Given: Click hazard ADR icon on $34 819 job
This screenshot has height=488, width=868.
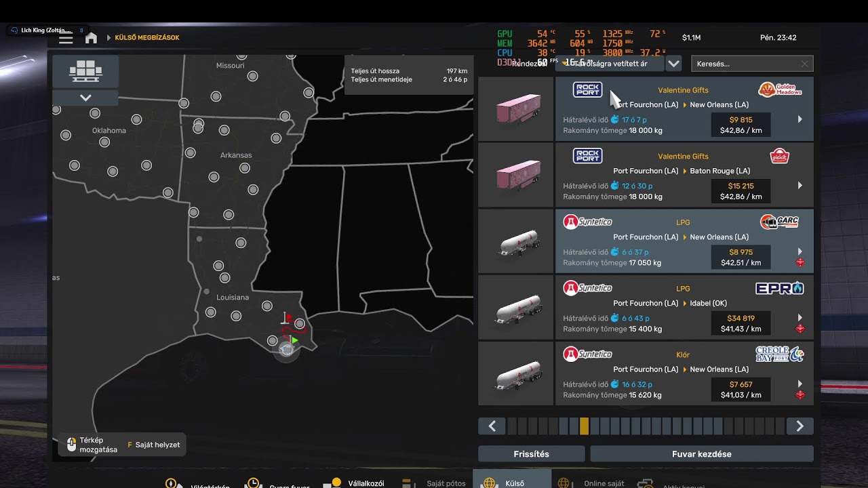Looking at the screenshot, I should tap(800, 329).
